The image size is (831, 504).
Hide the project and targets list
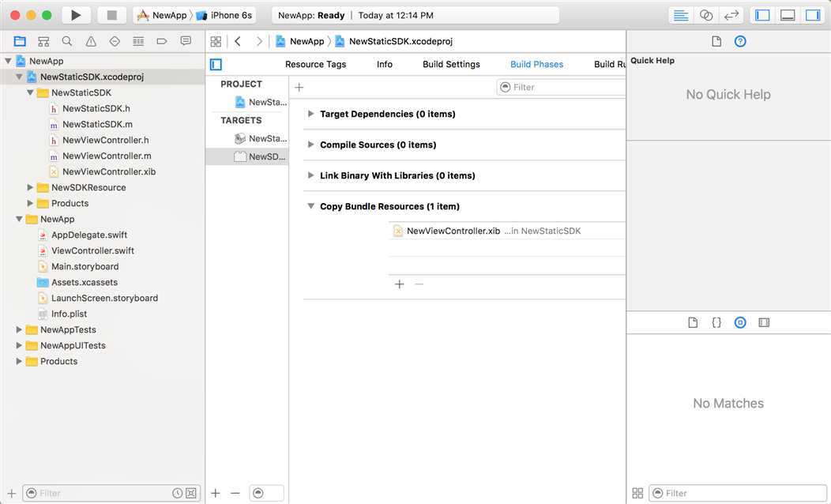tap(216, 65)
